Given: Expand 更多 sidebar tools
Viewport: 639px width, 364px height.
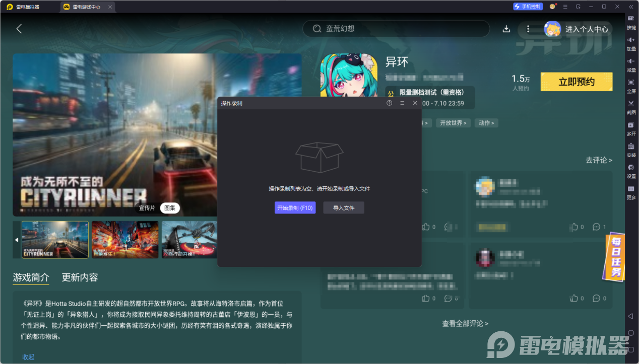Looking at the screenshot, I should 631,192.
